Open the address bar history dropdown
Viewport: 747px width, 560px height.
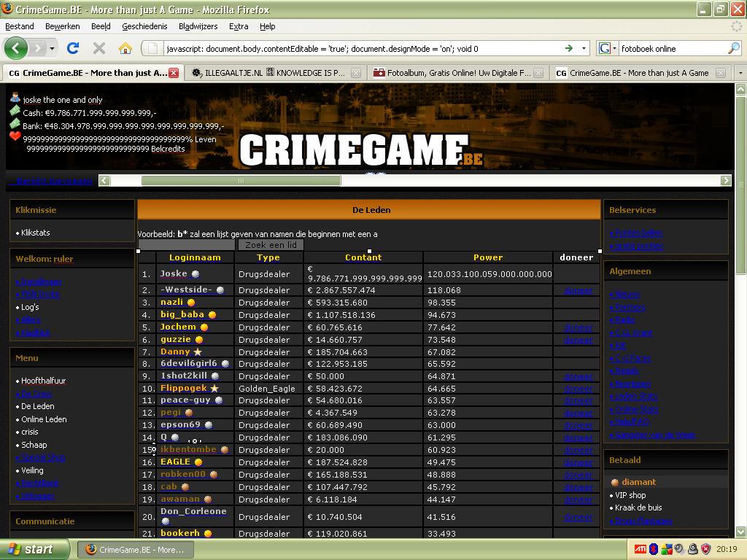(584, 48)
